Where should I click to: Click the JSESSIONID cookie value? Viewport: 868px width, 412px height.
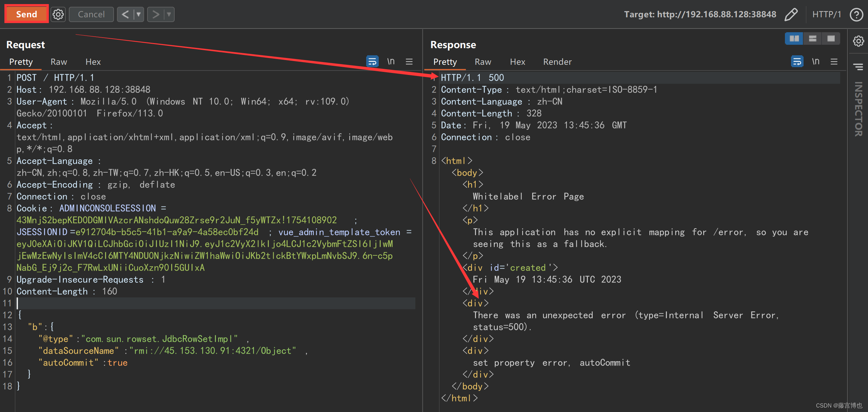(167, 232)
